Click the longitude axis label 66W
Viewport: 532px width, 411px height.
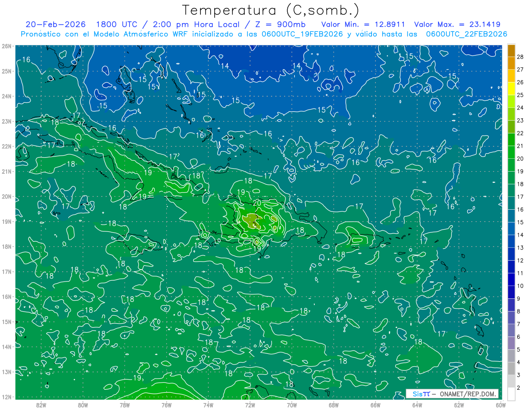tap(376, 405)
